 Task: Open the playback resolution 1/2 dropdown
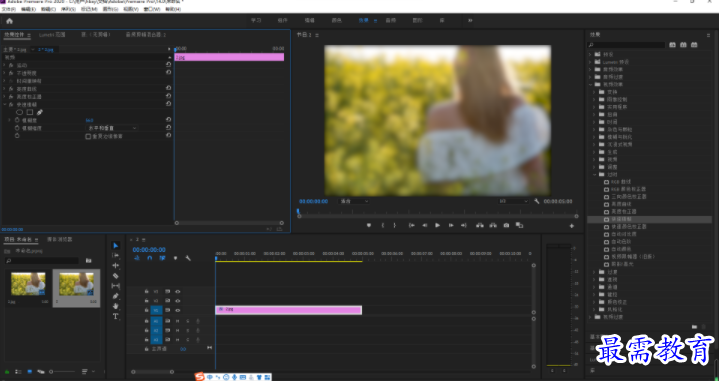[x=513, y=202]
